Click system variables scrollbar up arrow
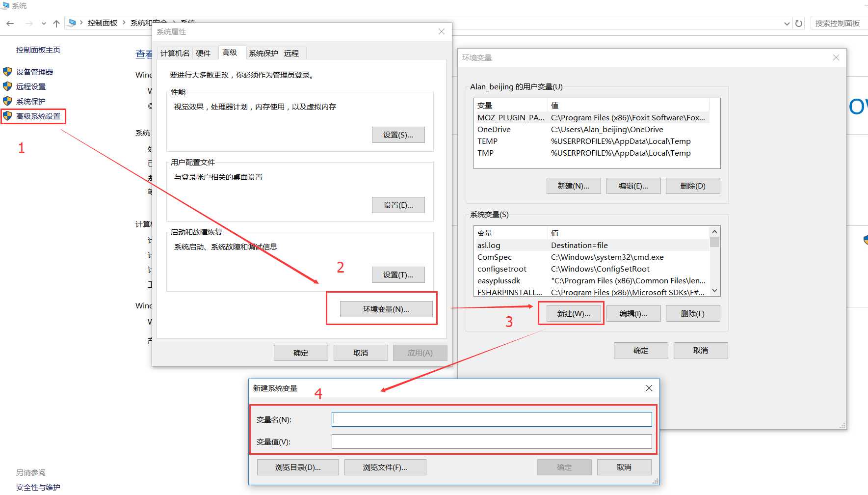The image size is (868, 495). tap(715, 232)
